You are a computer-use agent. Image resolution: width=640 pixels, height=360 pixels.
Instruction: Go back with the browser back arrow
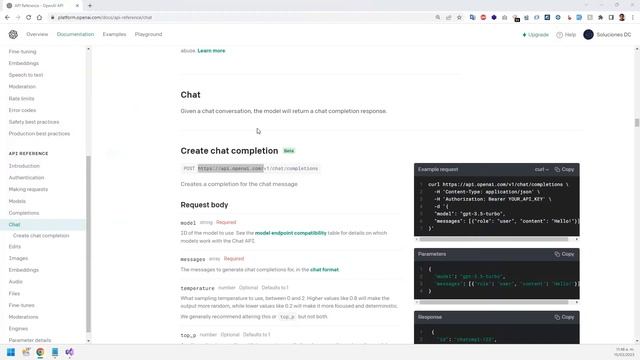click(x=7, y=18)
